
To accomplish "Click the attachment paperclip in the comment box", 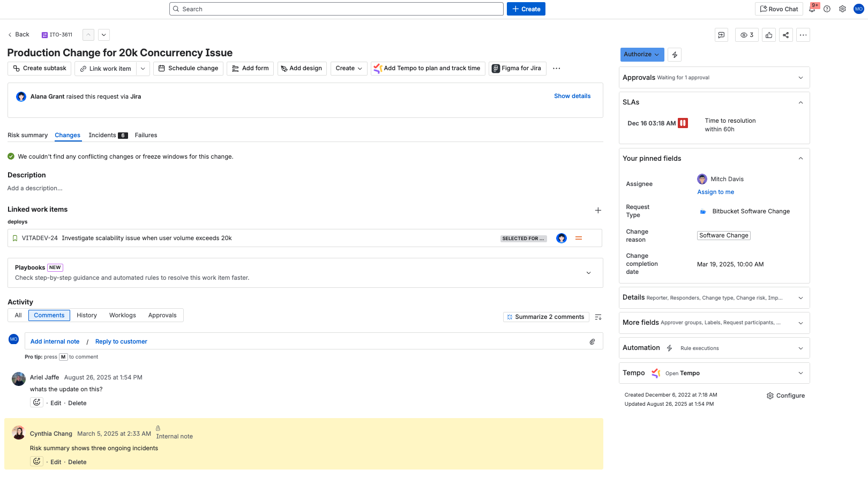I will tap(592, 341).
